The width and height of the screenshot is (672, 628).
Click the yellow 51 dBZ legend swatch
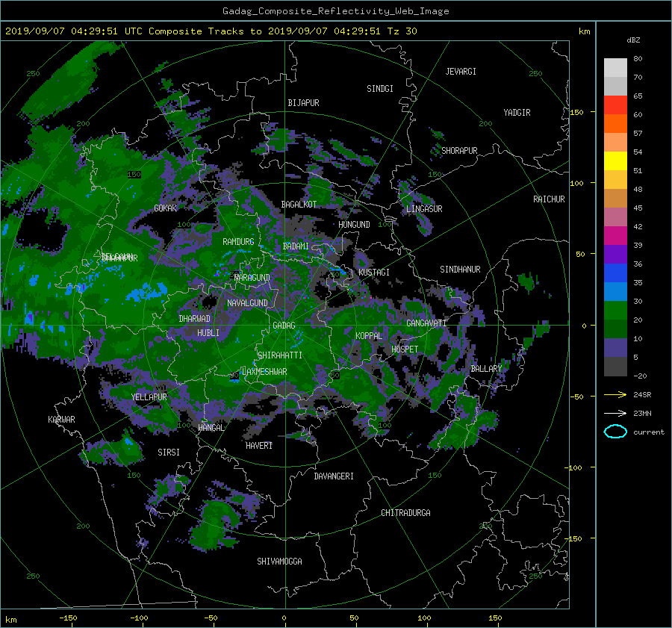615,161
